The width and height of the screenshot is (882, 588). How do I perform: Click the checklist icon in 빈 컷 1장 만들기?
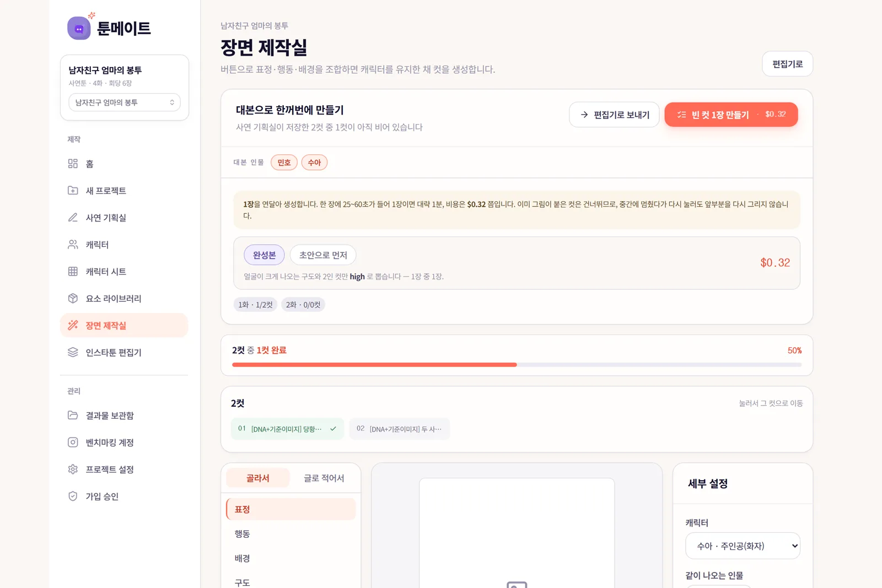[682, 115]
